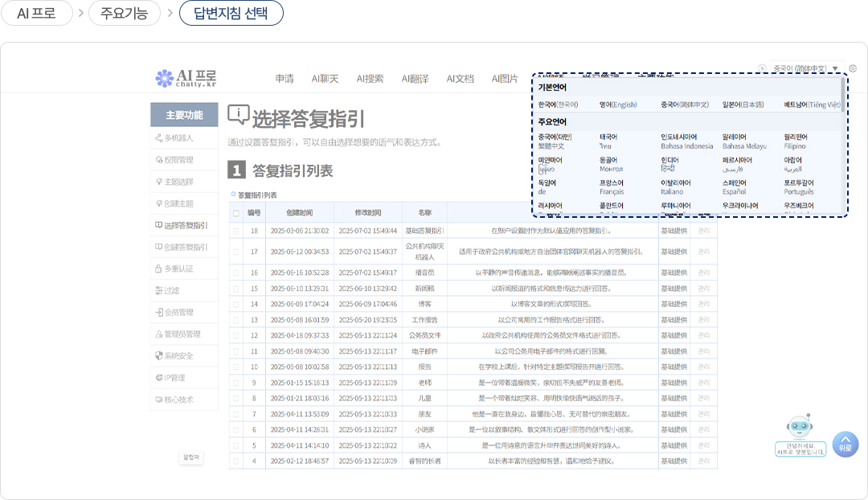Screen dimensions: 868x500
Task: Click the 관리 button for row 17
Action: (704, 252)
